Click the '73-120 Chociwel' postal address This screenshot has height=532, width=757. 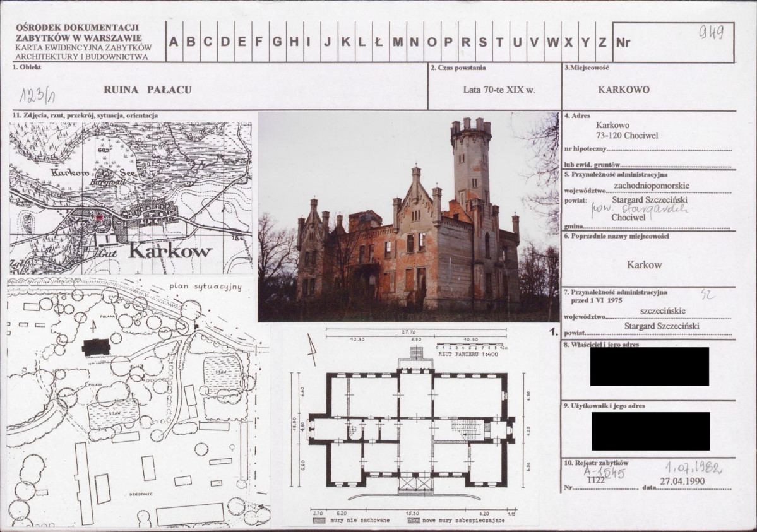point(627,136)
